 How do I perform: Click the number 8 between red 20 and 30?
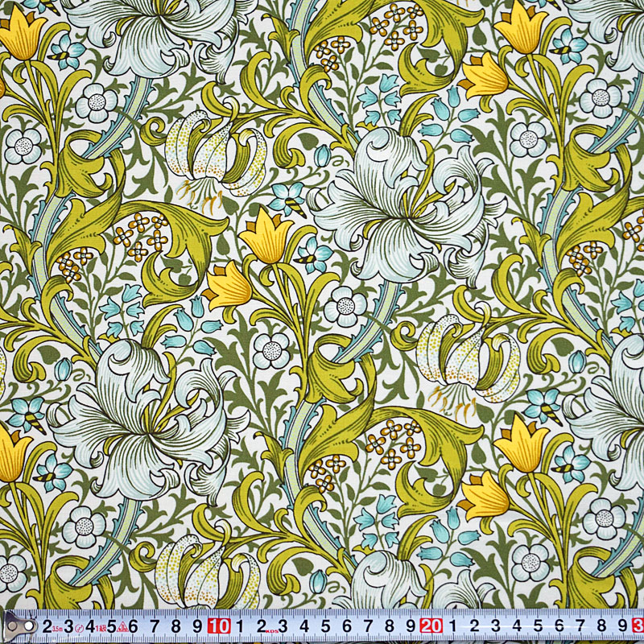pyautogui.click(x=603, y=625)
